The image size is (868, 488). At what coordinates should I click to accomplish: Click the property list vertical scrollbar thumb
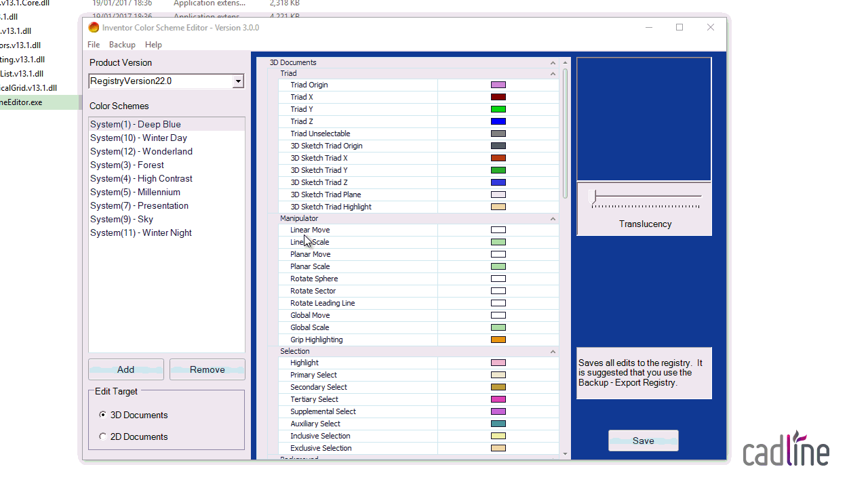(566, 133)
